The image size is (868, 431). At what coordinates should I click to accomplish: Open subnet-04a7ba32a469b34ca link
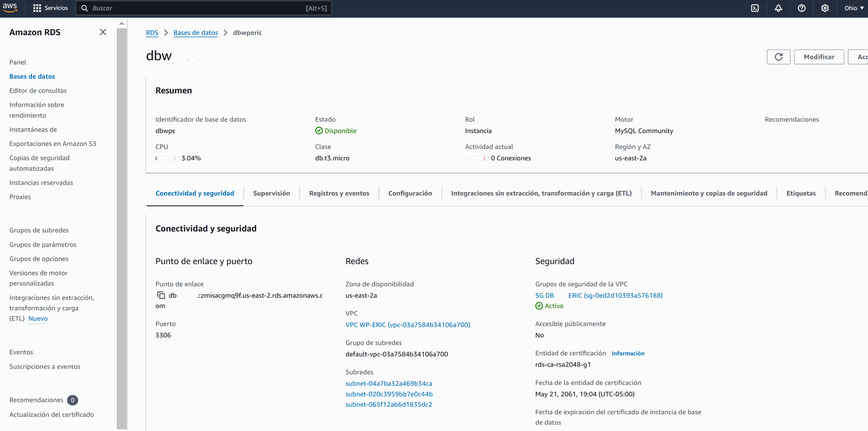[x=389, y=384]
